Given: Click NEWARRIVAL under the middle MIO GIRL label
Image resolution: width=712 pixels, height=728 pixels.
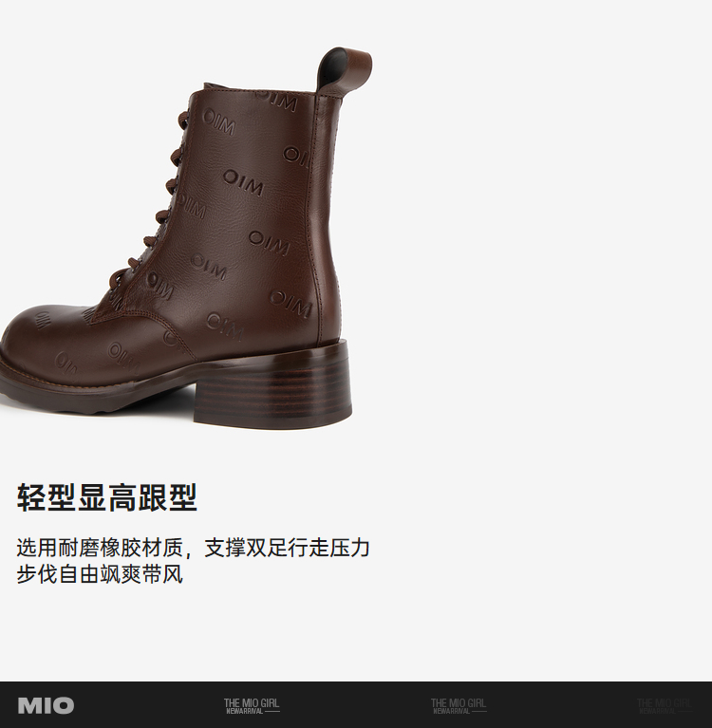Looking at the screenshot, I should click(452, 711).
